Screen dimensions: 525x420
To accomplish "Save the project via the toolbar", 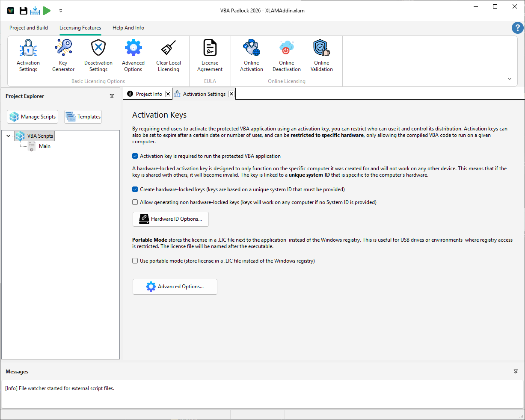I will pyautogui.click(x=23, y=10).
